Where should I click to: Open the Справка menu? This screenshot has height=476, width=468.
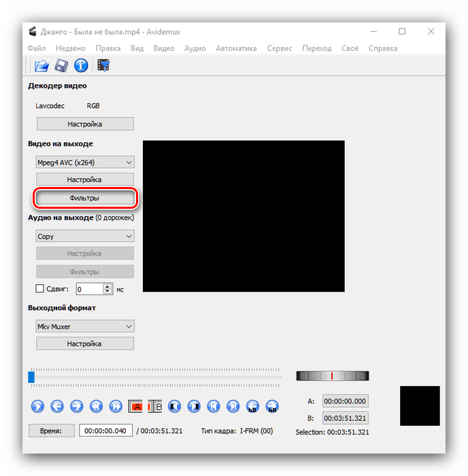[x=383, y=48]
